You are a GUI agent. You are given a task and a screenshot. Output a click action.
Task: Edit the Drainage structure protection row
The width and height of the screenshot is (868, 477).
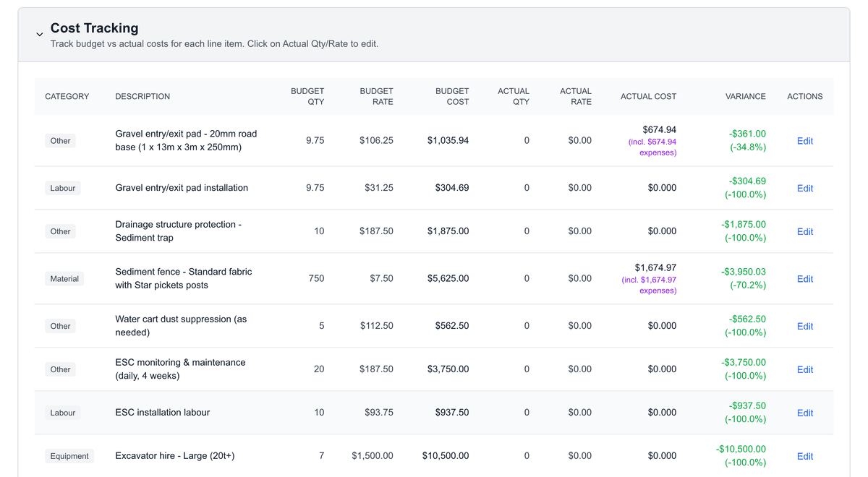coord(804,231)
